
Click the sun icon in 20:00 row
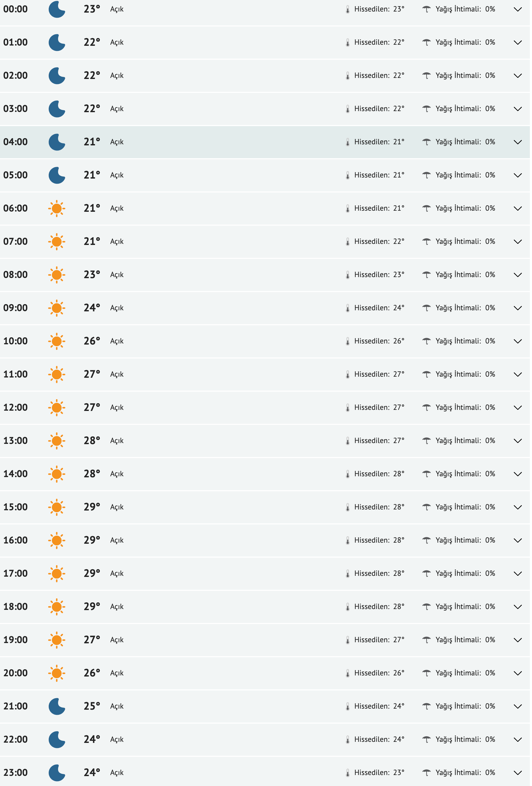pos(56,673)
